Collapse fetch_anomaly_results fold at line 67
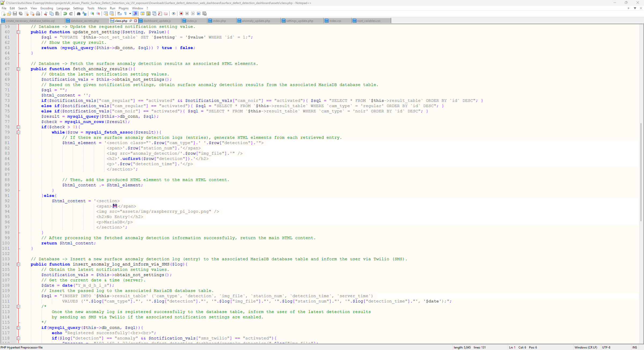Screen dimensions: 644x350 pyautogui.click(x=19, y=69)
